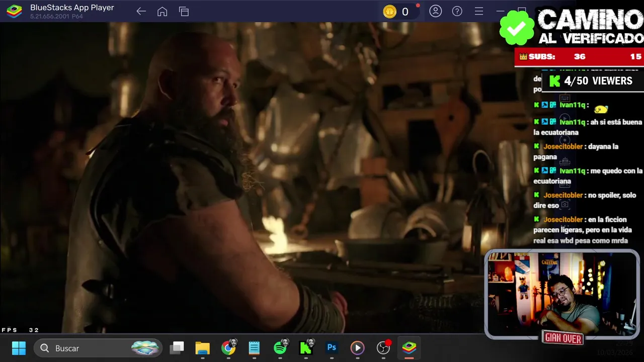
Task: Open BlueStacks help question mark
Action: coord(457,11)
